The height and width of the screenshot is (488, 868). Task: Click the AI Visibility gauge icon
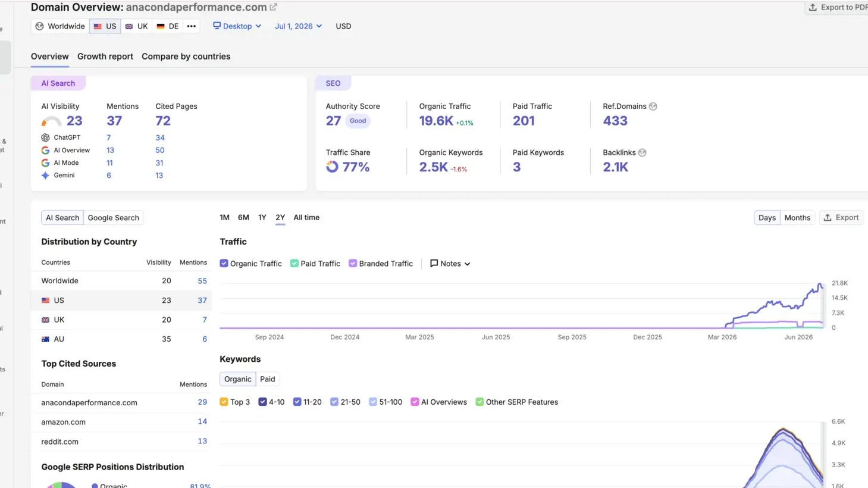click(x=51, y=121)
